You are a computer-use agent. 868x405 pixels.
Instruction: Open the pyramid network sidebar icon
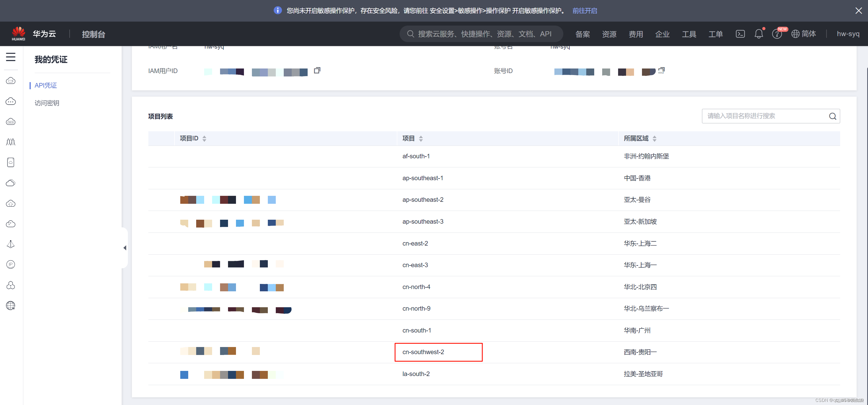coord(11,244)
